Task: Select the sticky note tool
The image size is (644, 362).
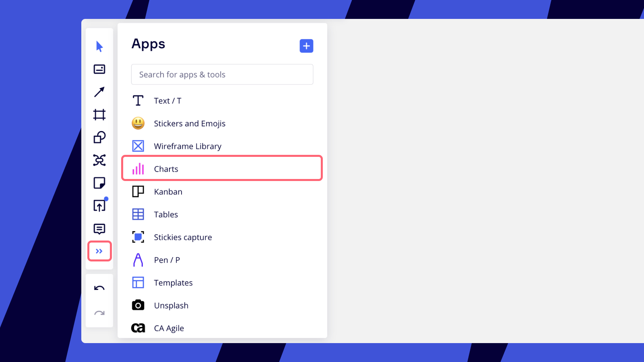Action: pyautogui.click(x=99, y=183)
